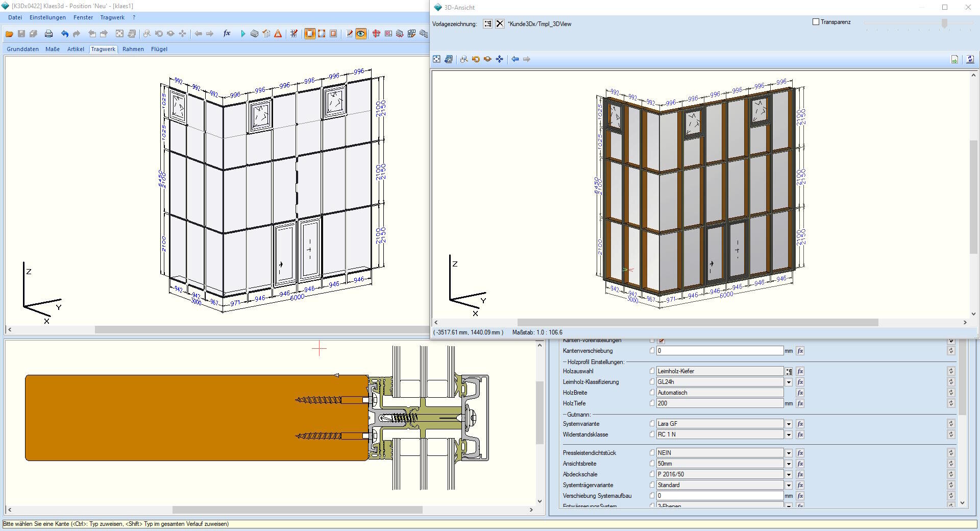Image resolution: width=980 pixels, height=531 pixels.
Task: Switch to the Rahmen tab
Action: coord(133,49)
